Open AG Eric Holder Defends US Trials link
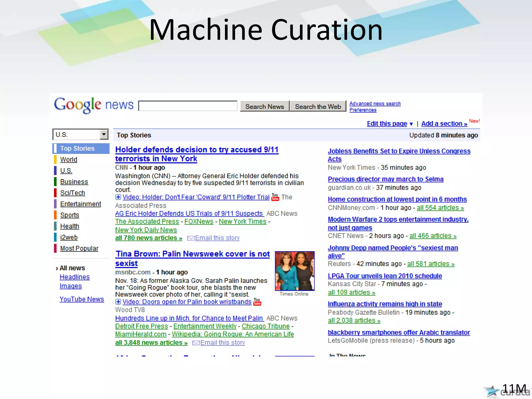 (190, 214)
